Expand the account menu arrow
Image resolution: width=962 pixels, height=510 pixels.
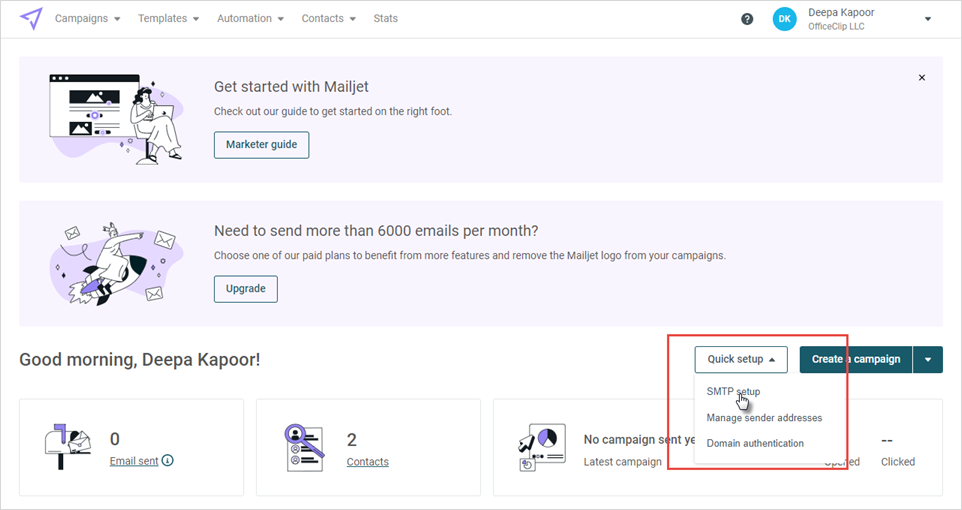click(928, 19)
